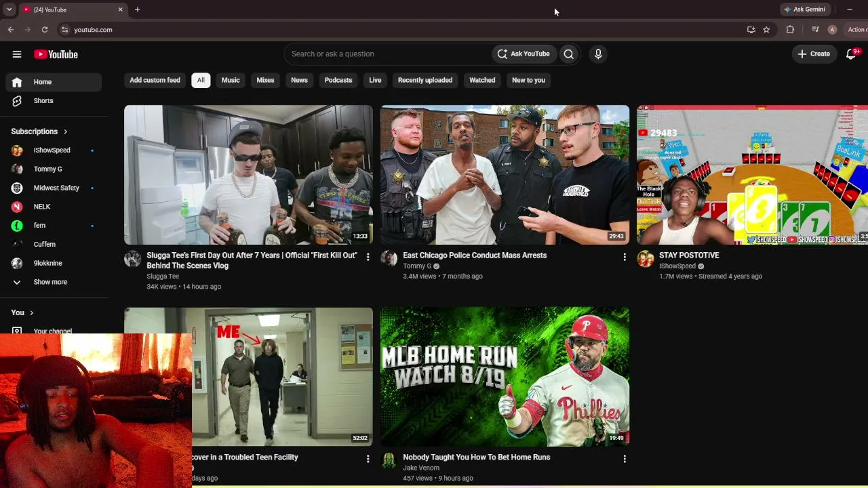
Task: Select the New to you chip
Action: (528, 80)
